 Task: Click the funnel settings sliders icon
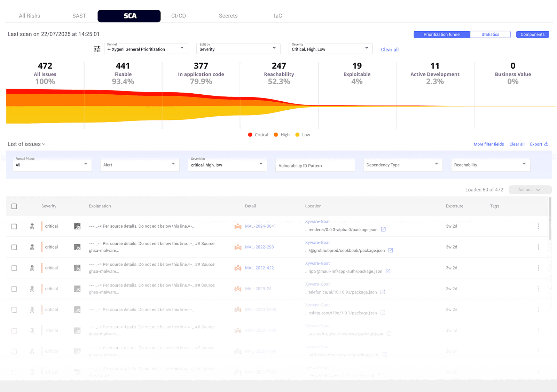pos(97,49)
